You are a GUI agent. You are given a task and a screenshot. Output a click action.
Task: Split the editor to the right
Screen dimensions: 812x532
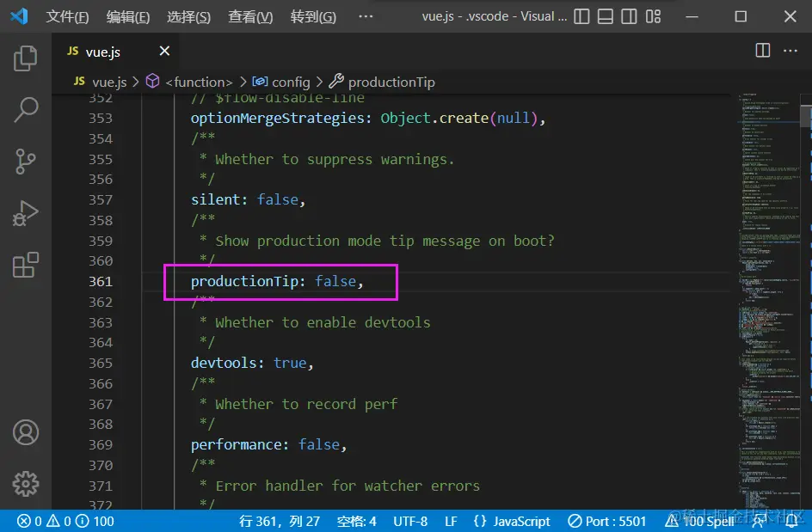pyautogui.click(x=763, y=50)
